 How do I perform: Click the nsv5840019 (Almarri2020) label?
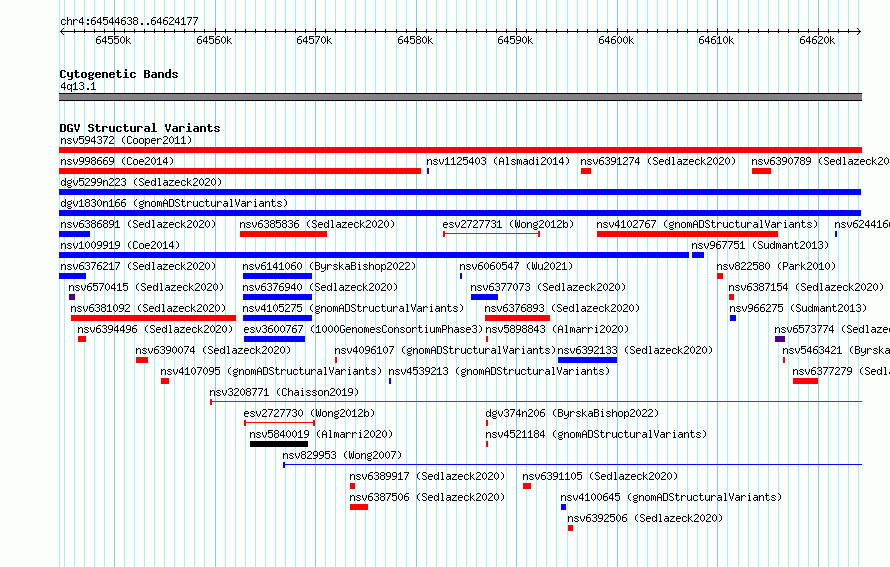pyautogui.click(x=321, y=434)
